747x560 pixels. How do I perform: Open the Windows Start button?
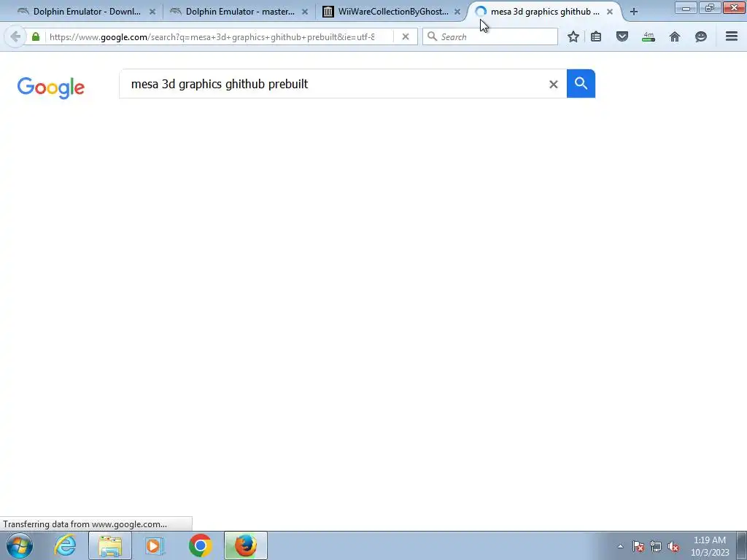coord(20,545)
